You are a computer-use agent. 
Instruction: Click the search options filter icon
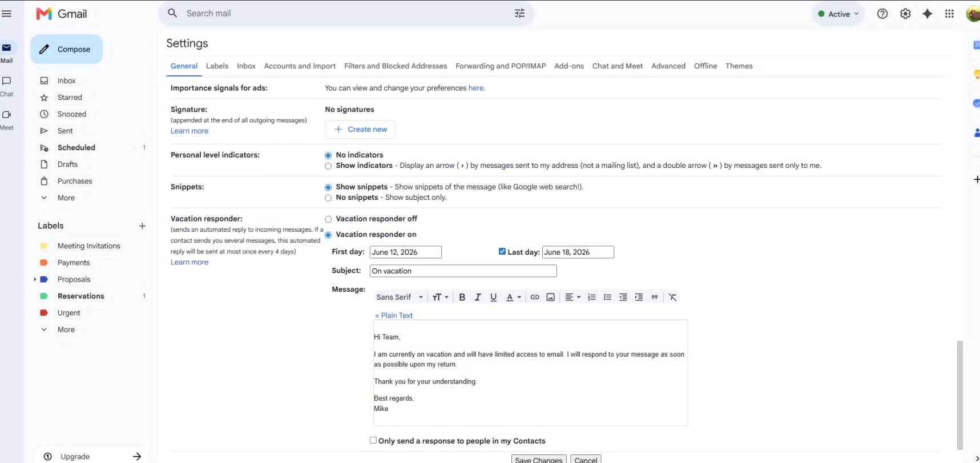coord(519,14)
